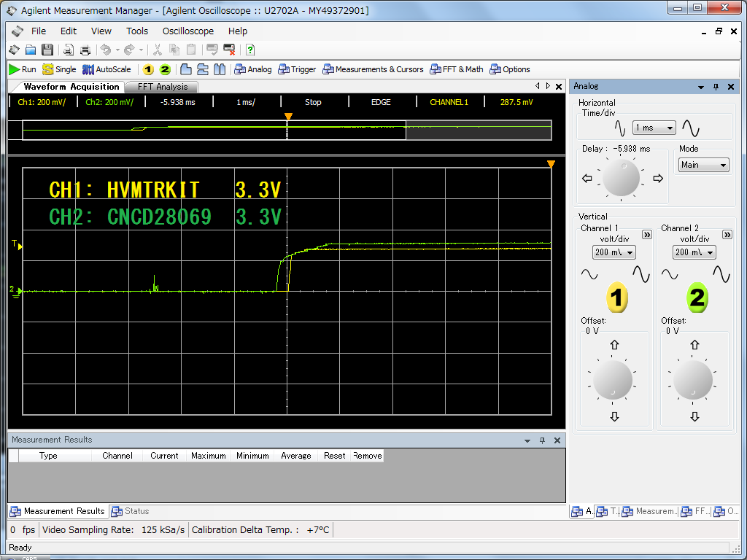Open the Options panel from the toolbar

(510, 69)
